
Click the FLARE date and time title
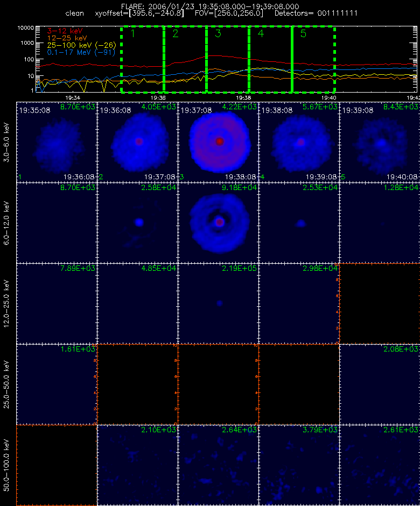[210, 6]
